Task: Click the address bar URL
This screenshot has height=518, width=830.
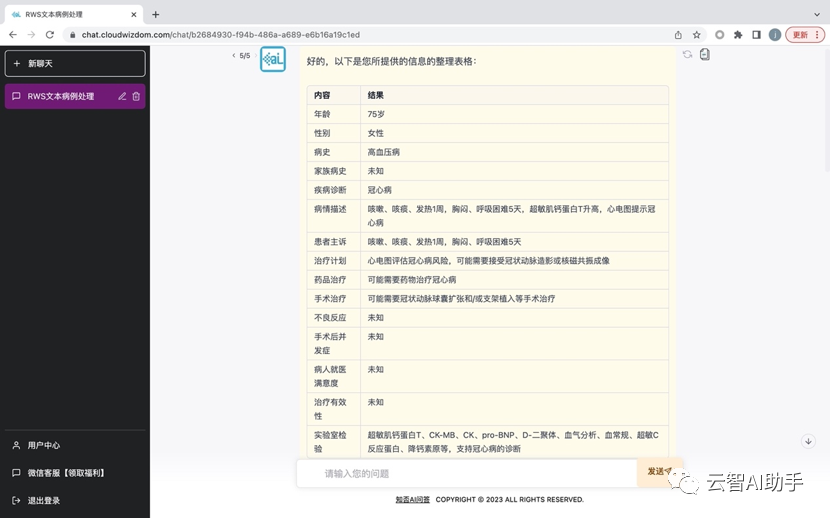Action: [221, 35]
